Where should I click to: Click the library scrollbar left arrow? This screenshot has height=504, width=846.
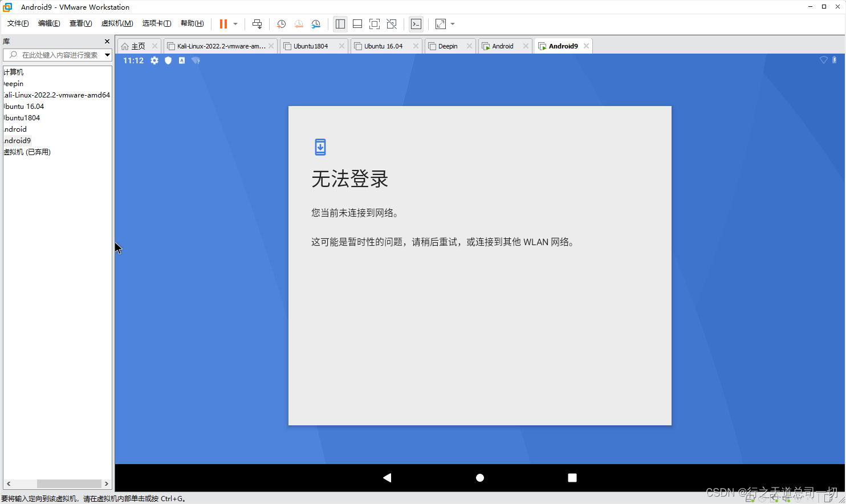(9, 483)
